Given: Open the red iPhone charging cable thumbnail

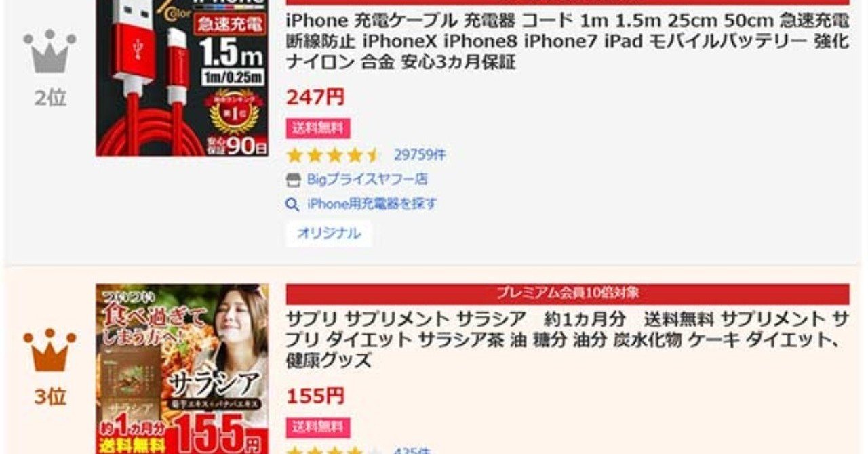Looking at the screenshot, I should click(182, 78).
